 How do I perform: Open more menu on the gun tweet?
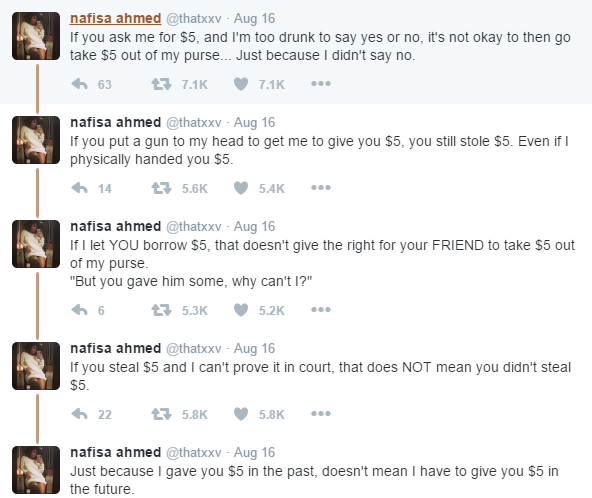tap(321, 188)
